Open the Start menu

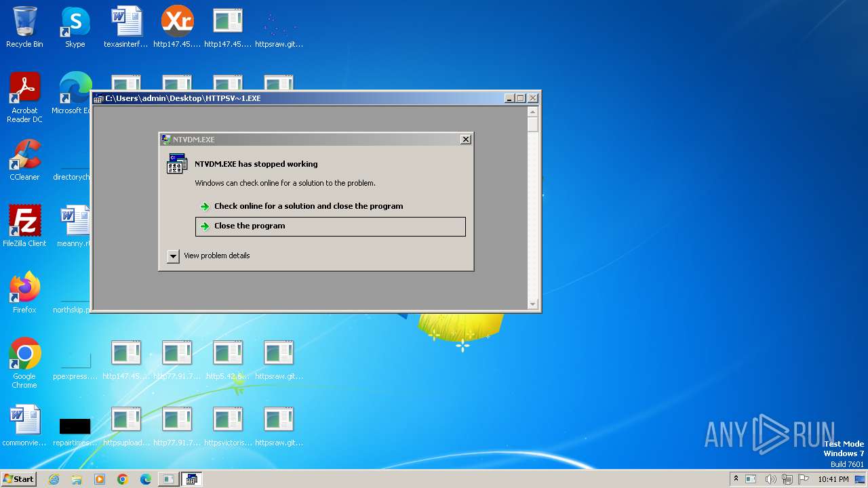tap(18, 479)
